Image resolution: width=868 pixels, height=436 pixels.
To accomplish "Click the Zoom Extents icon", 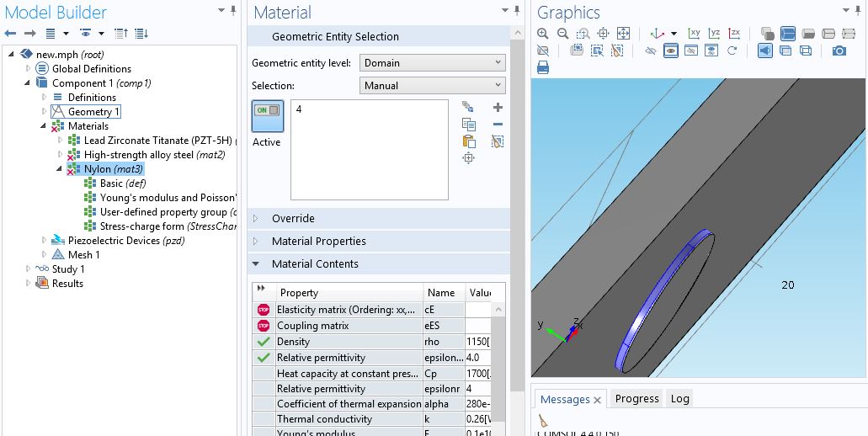I will pos(623,34).
